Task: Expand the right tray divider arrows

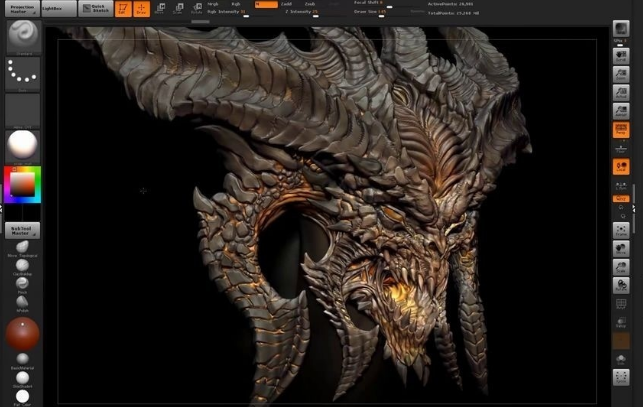Action: coord(634,208)
